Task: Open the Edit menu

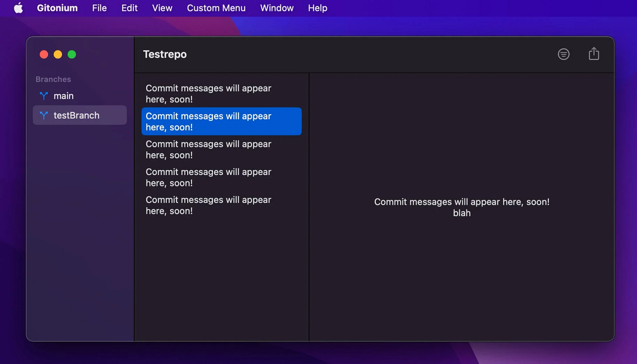Action: [129, 8]
